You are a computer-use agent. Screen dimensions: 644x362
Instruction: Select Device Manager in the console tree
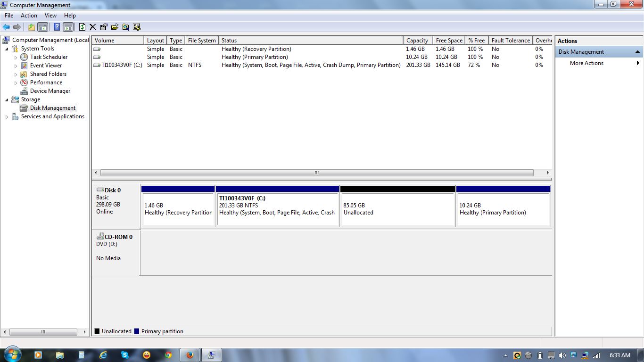coord(50,91)
